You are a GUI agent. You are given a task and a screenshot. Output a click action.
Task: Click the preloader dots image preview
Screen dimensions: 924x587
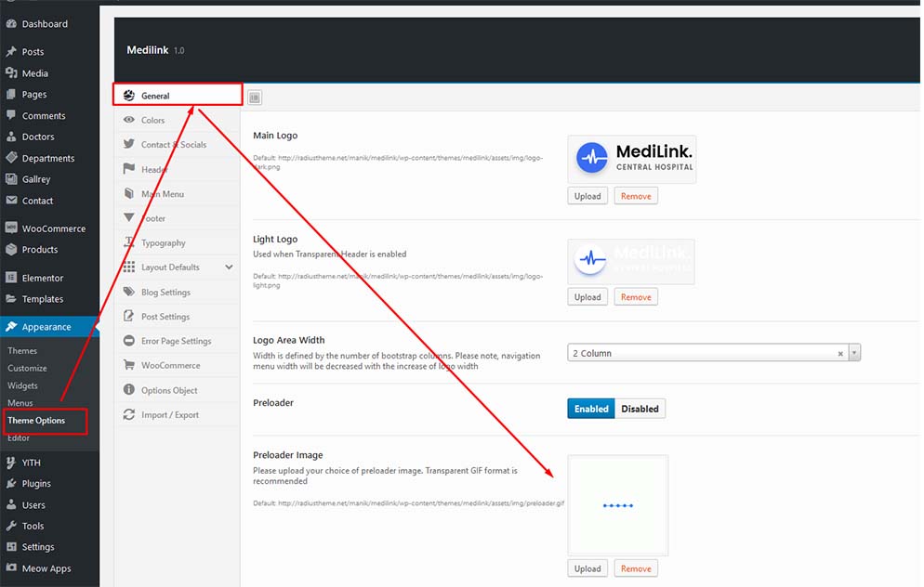click(618, 505)
